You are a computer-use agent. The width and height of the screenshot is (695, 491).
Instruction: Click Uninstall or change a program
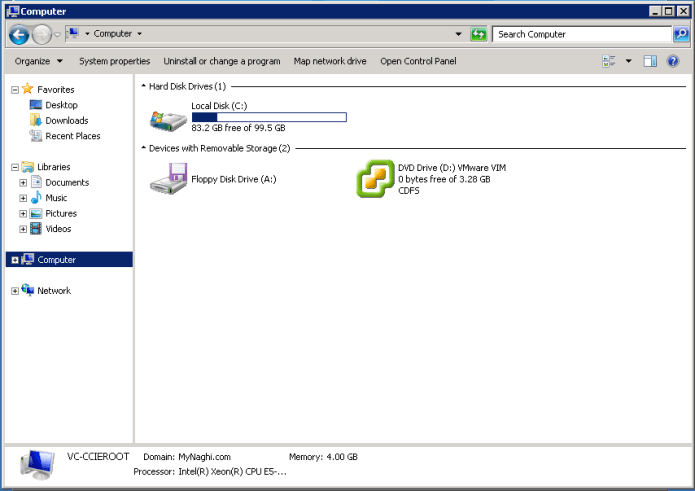pos(222,61)
